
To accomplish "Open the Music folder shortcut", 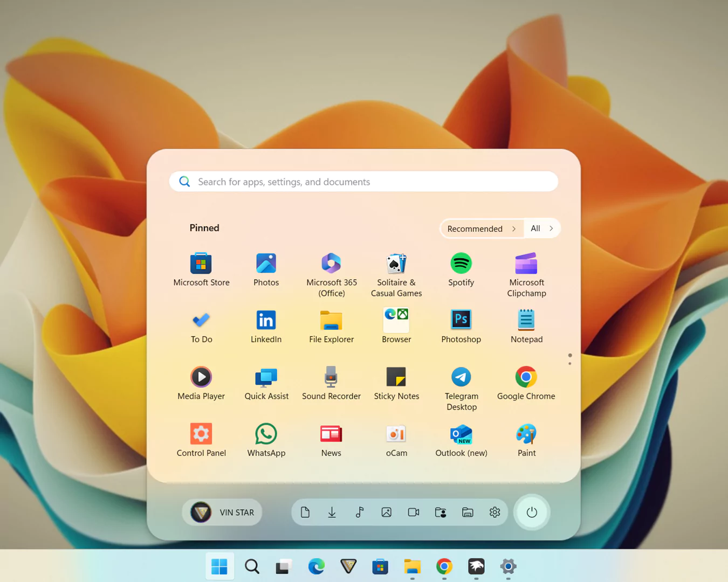I will pos(359,512).
